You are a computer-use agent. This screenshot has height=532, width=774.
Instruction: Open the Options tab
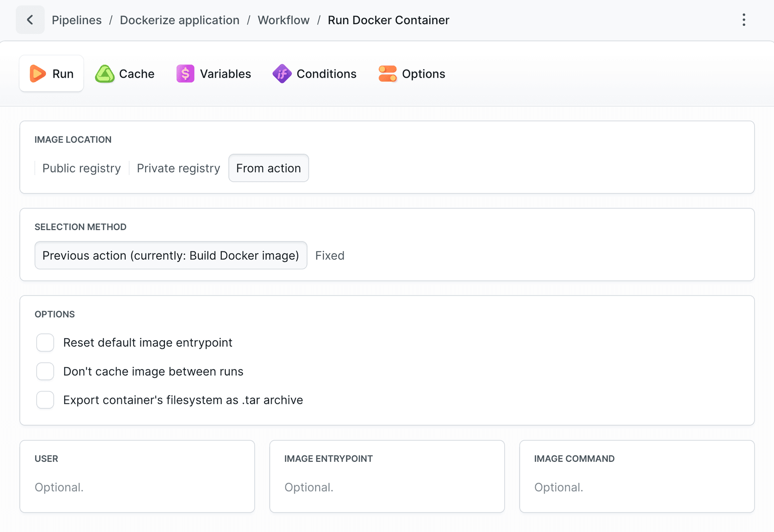412,73
